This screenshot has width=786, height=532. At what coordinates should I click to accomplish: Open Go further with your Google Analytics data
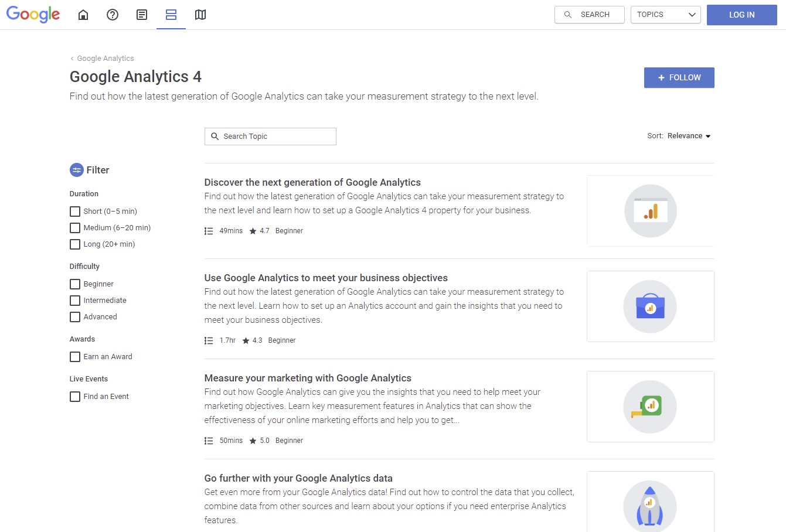coord(298,478)
